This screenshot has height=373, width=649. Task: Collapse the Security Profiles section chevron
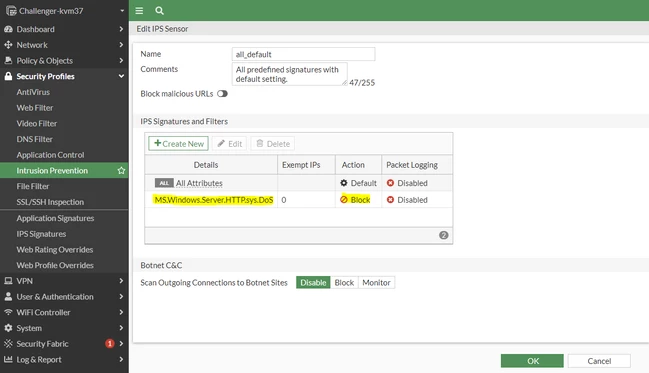coord(121,76)
